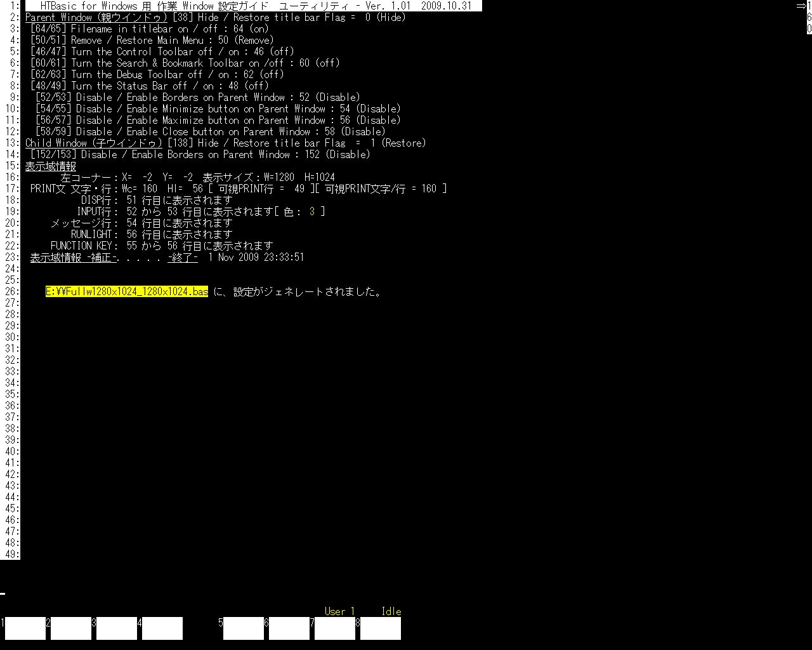This screenshot has height=650, width=812.
Task: Click the '[50/51] Remove / Restore Main Menu' line
Action: [152, 40]
